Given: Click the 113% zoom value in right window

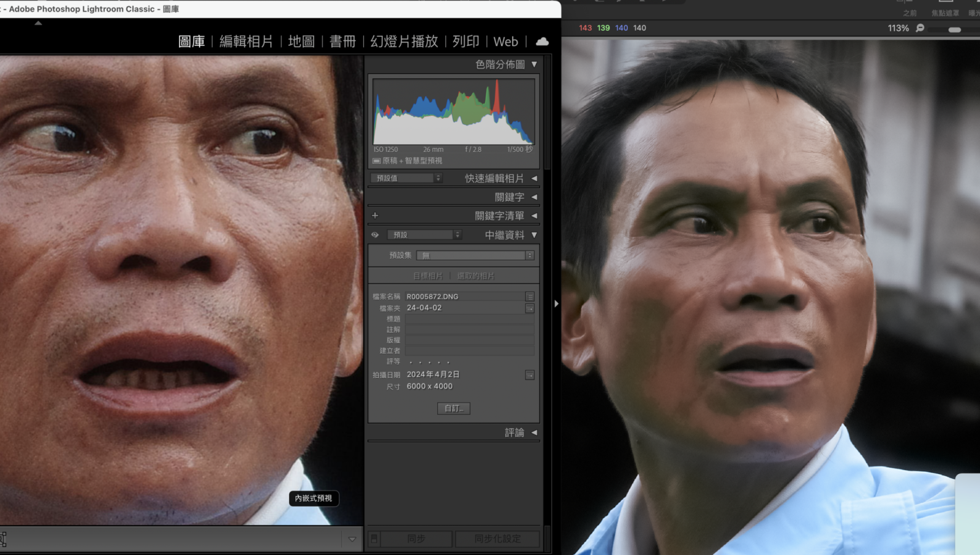Looking at the screenshot, I should pos(899,28).
